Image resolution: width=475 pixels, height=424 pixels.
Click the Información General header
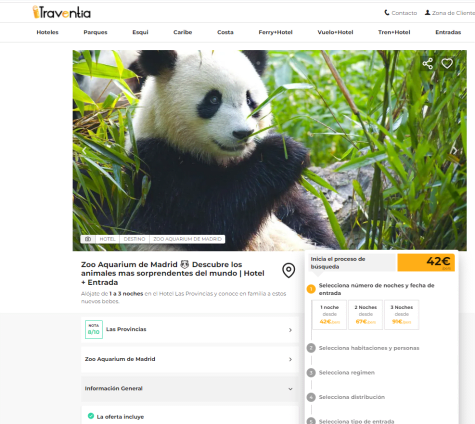[x=189, y=389]
